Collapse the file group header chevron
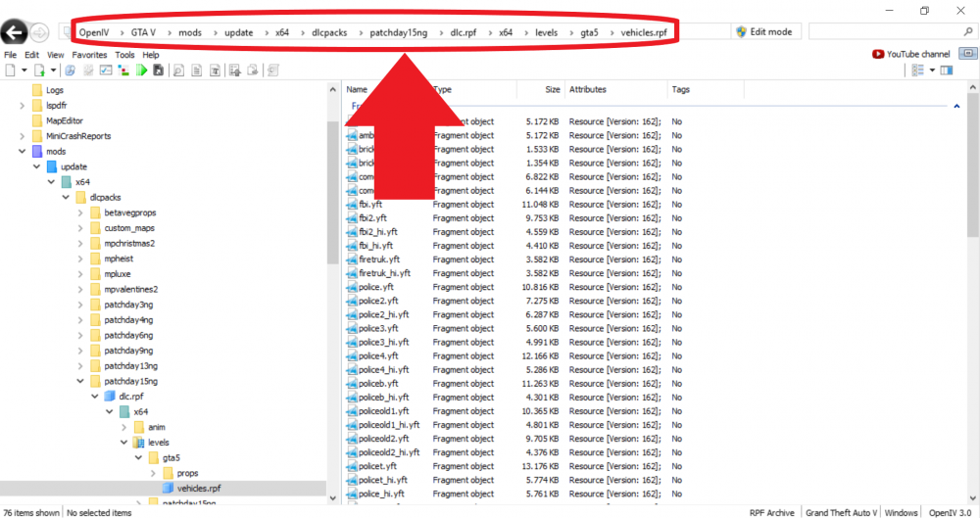The height and width of the screenshot is (518, 980). 956,106
